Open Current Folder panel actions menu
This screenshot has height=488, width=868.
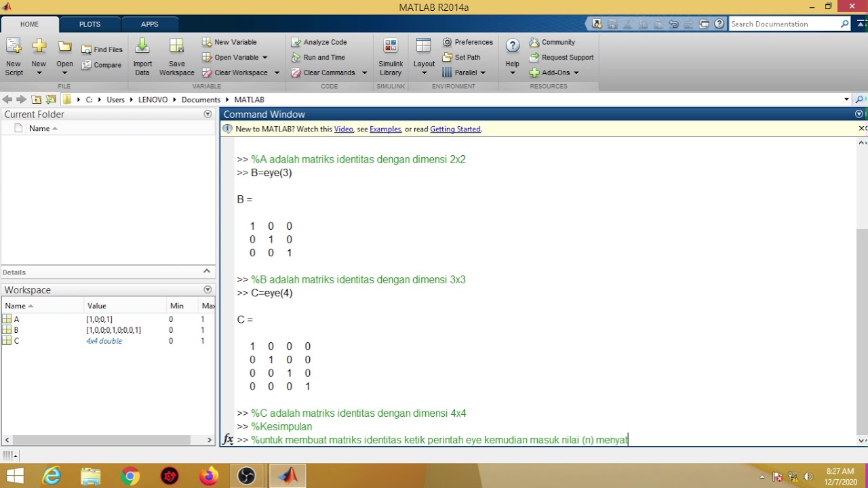pos(208,114)
